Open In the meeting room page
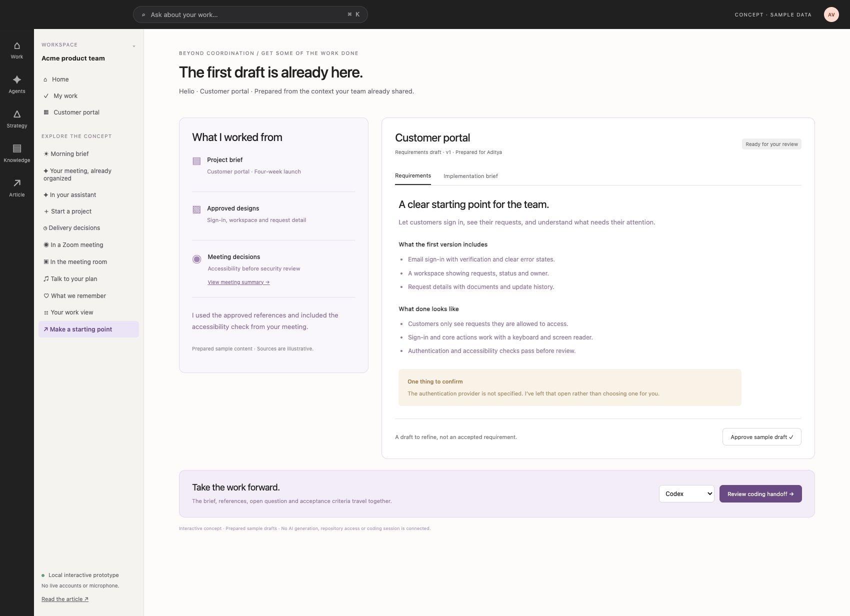The width and height of the screenshot is (850, 616). point(88,262)
